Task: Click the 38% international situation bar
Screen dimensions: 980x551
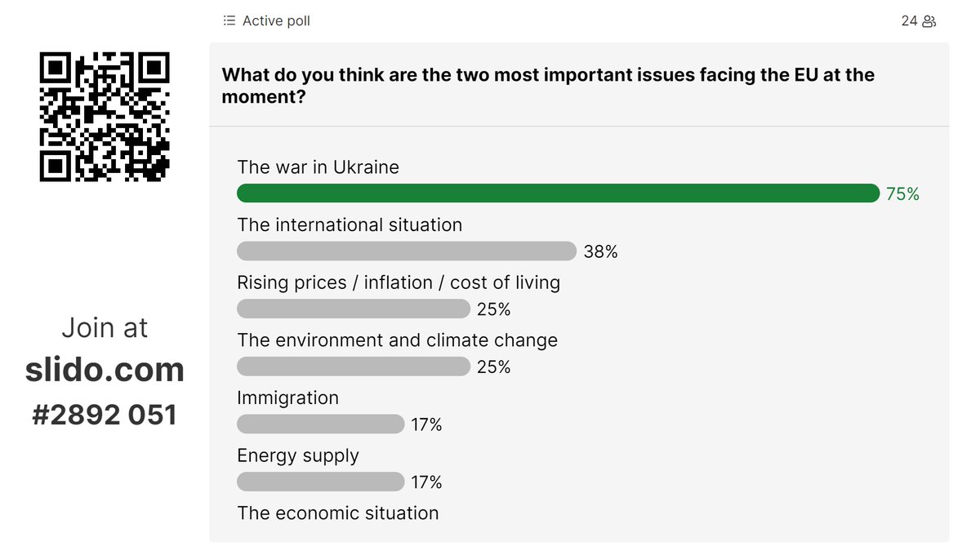Action: click(407, 251)
